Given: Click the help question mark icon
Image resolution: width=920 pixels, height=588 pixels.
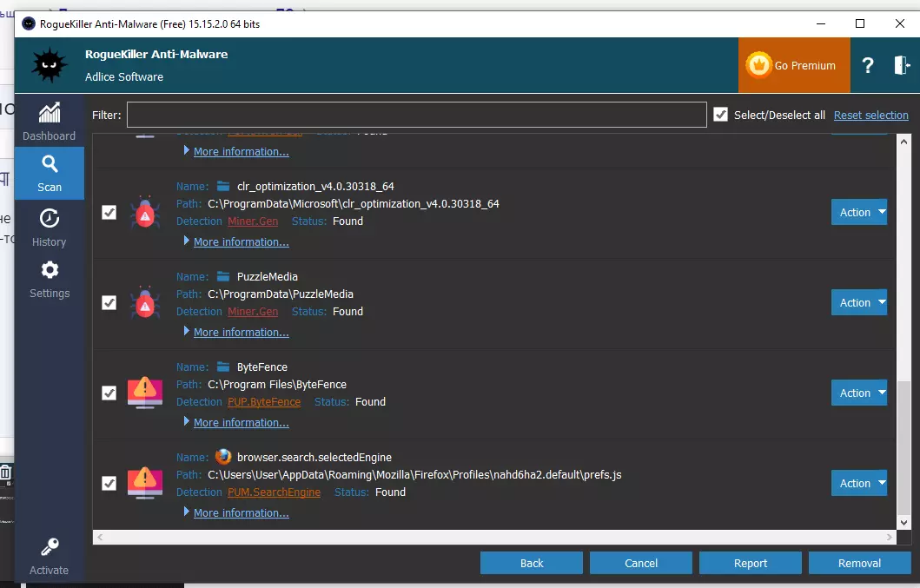Looking at the screenshot, I should [x=867, y=65].
